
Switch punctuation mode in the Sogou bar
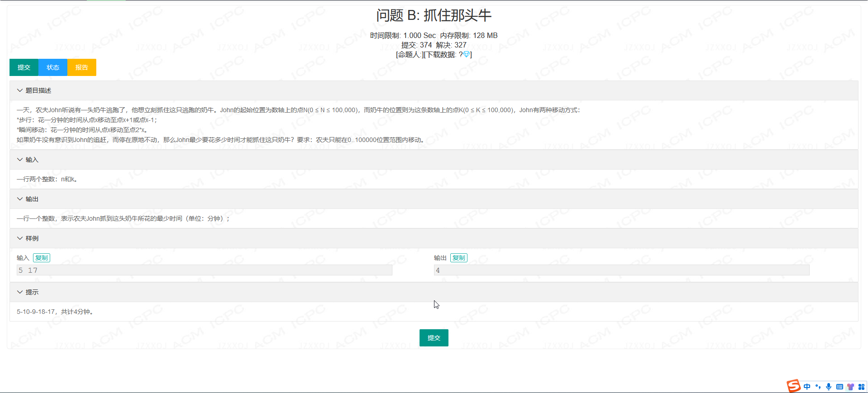click(x=818, y=387)
